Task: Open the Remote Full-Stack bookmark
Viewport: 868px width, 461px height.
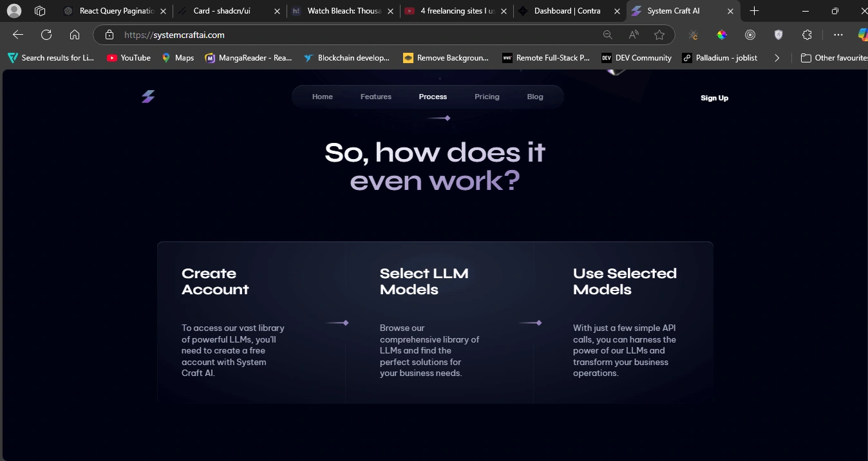Action: coord(546,57)
